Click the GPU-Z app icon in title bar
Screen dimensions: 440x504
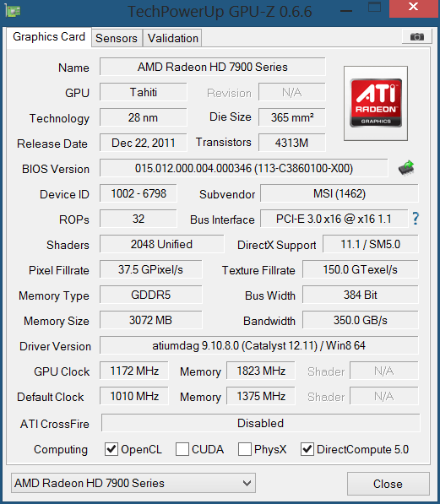[14, 11]
